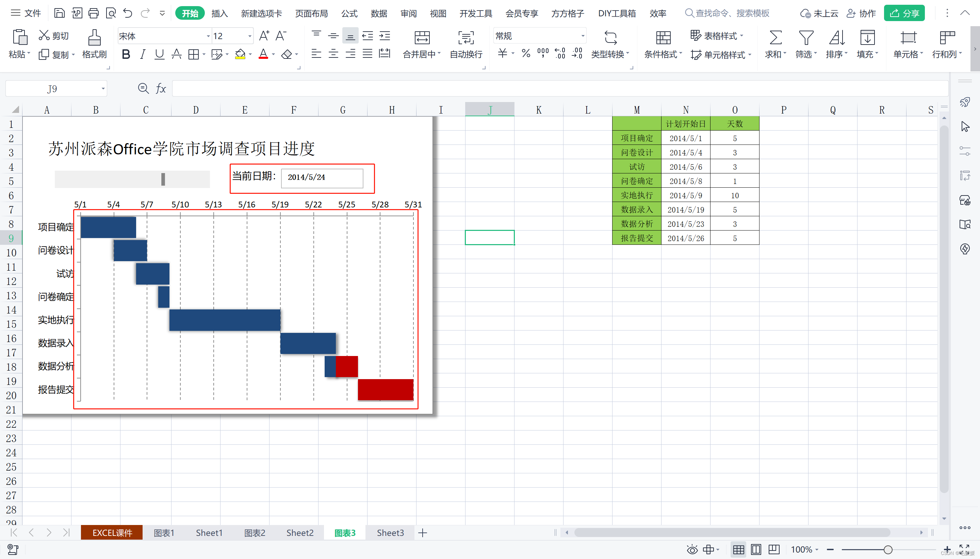Click the merge and center (合并居中) icon
Viewport: 980px width, 559px height.
pyautogui.click(x=422, y=38)
